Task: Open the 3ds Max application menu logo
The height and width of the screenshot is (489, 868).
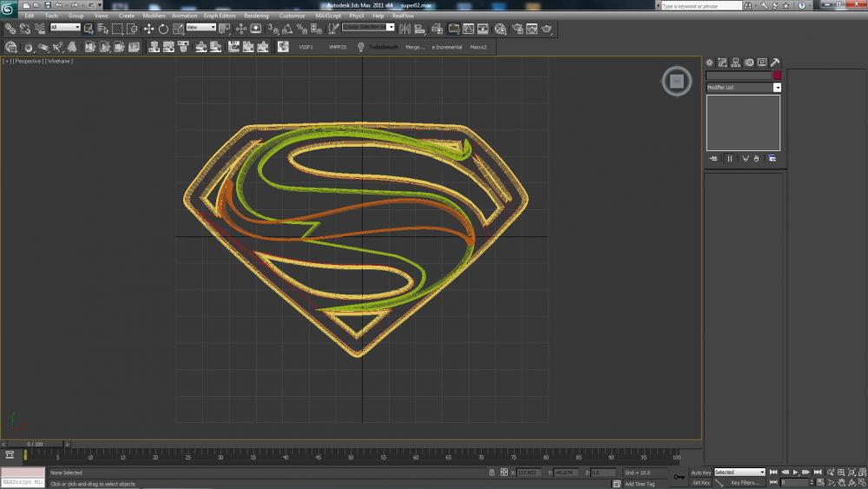Action: (7, 8)
